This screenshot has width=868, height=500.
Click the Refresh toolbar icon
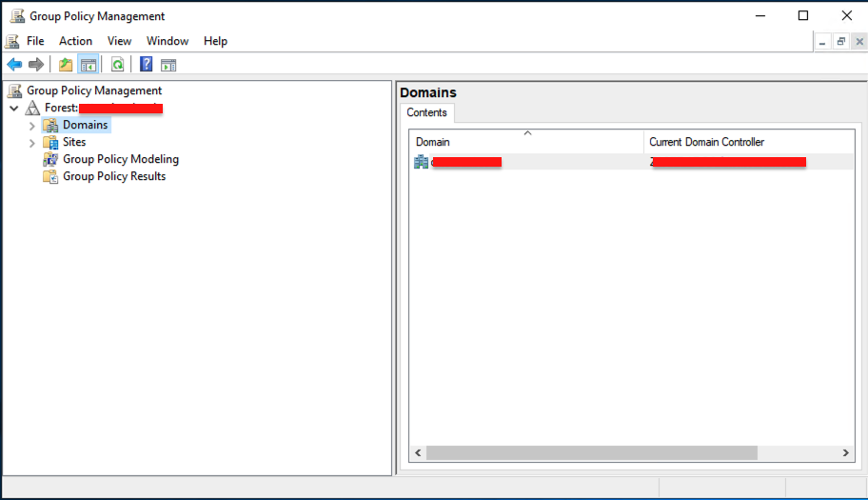click(x=117, y=65)
